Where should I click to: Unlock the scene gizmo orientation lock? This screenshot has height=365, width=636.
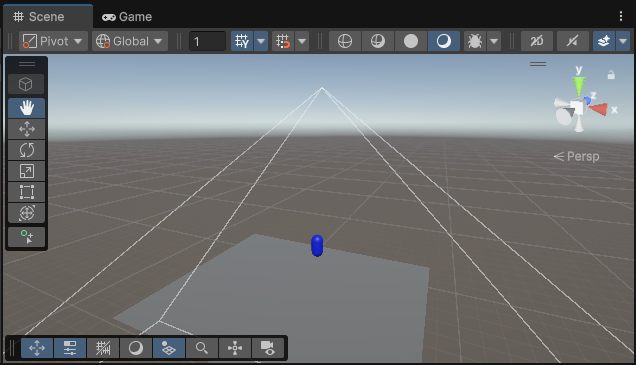611,75
